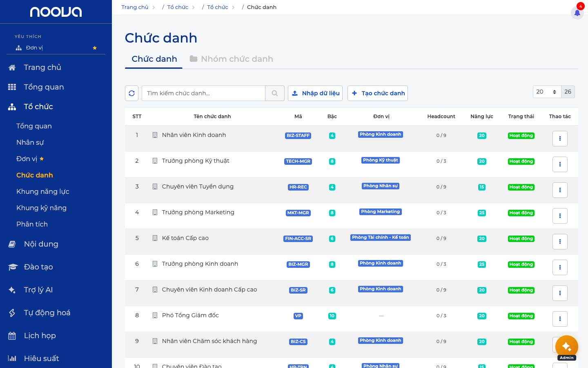Click the Phó Tổng Giám đốc title text
588x368 pixels.
[190, 315]
